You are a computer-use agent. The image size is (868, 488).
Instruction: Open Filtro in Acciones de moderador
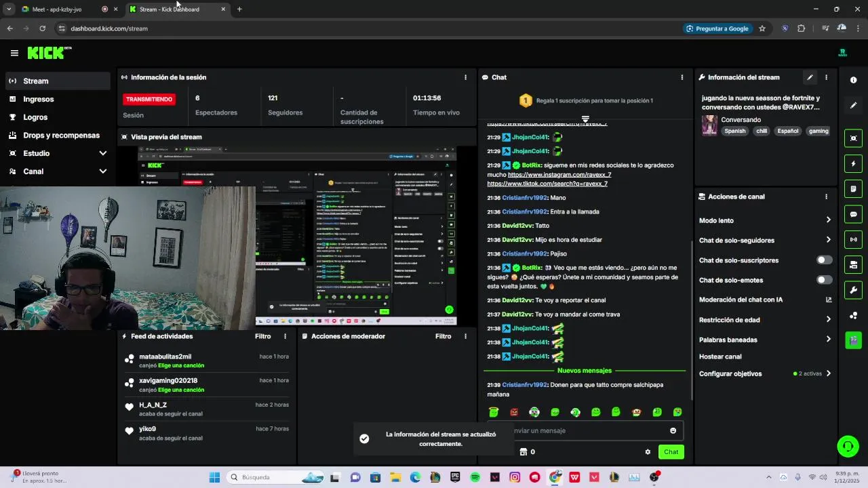(x=443, y=336)
